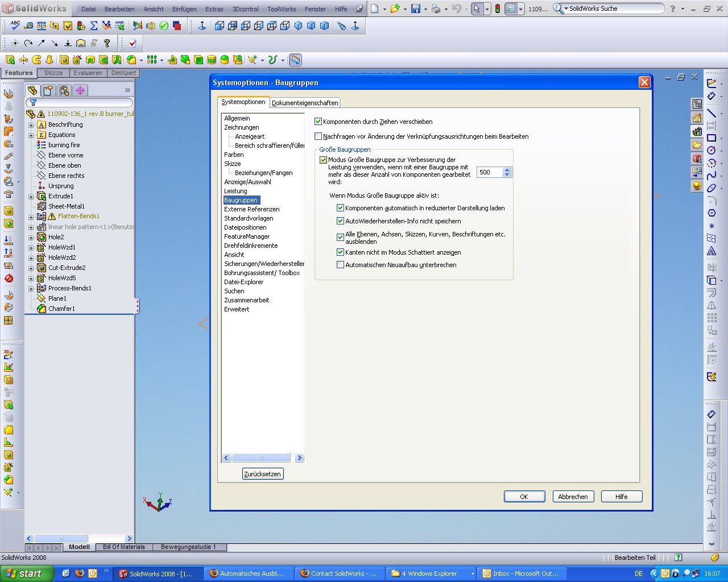The width and height of the screenshot is (728, 582).
Task: Click the Zurücksetzen button
Action: point(262,474)
